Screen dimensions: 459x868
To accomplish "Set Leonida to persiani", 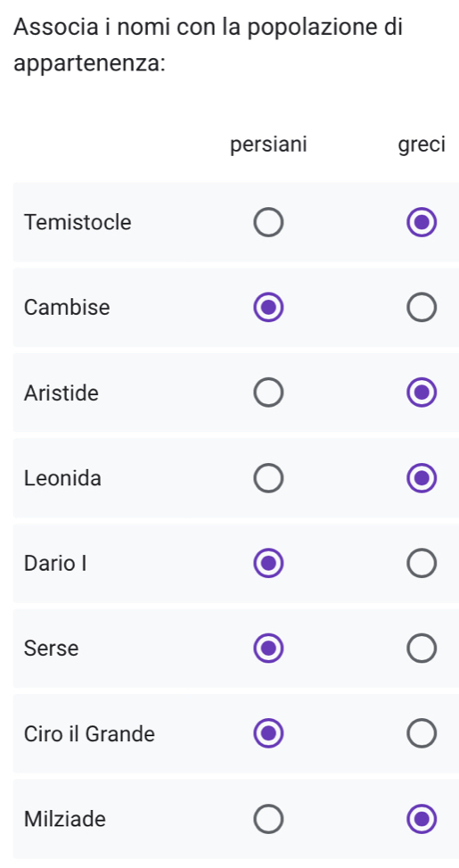I will [x=269, y=478].
